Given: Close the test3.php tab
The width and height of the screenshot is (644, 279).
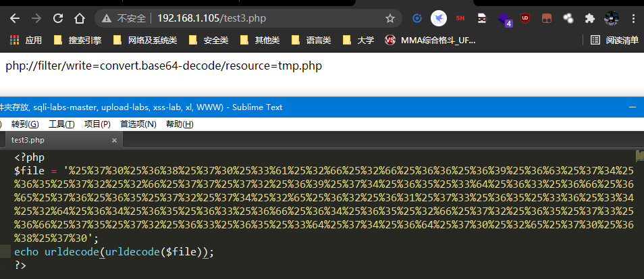Looking at the screenshot, I should [114, 140].
